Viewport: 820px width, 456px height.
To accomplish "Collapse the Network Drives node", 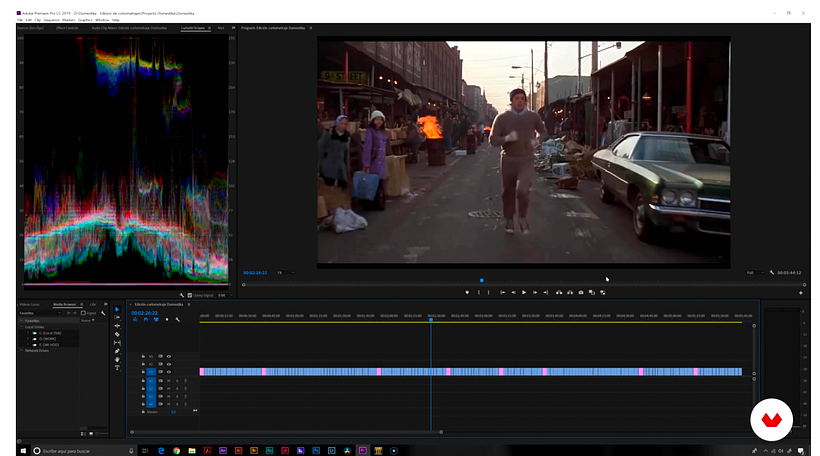I will coord(21,350).
